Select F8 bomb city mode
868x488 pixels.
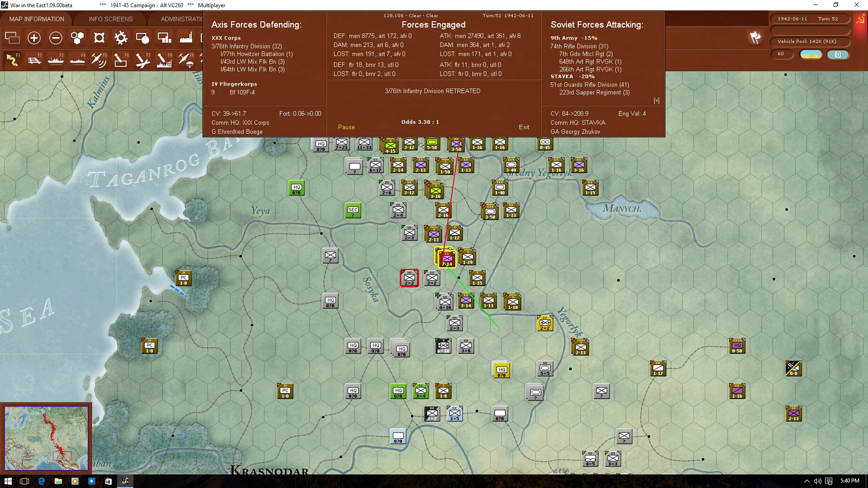164,60
